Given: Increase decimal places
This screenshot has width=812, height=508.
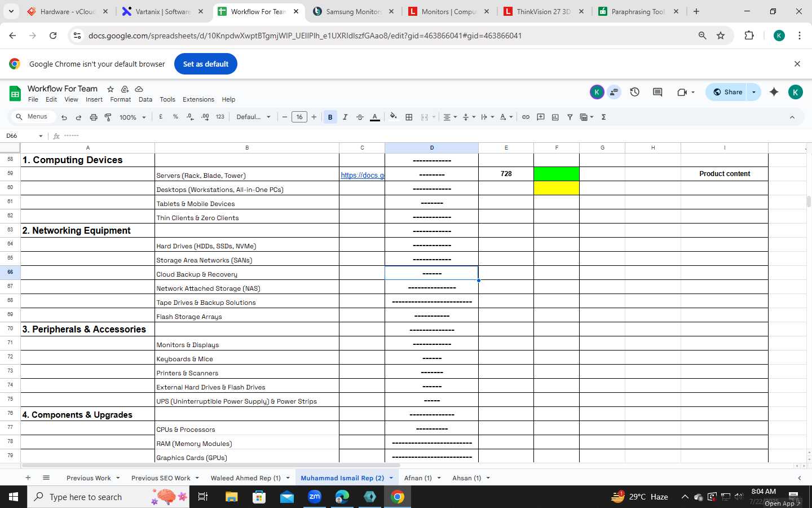Looking at the screenshot, I should [x=205, y=117].
